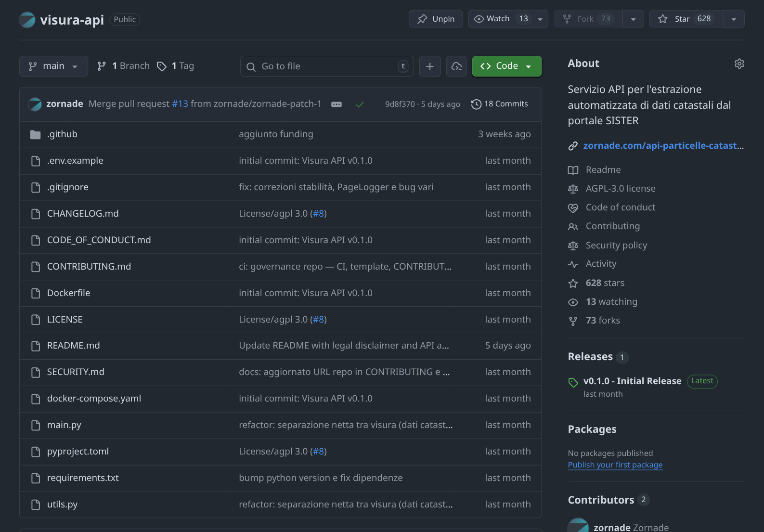The width and height of the screenshot is (764, 532).
Task: Open the Watch notifications dropdown arrow
Action: point(540,19)
